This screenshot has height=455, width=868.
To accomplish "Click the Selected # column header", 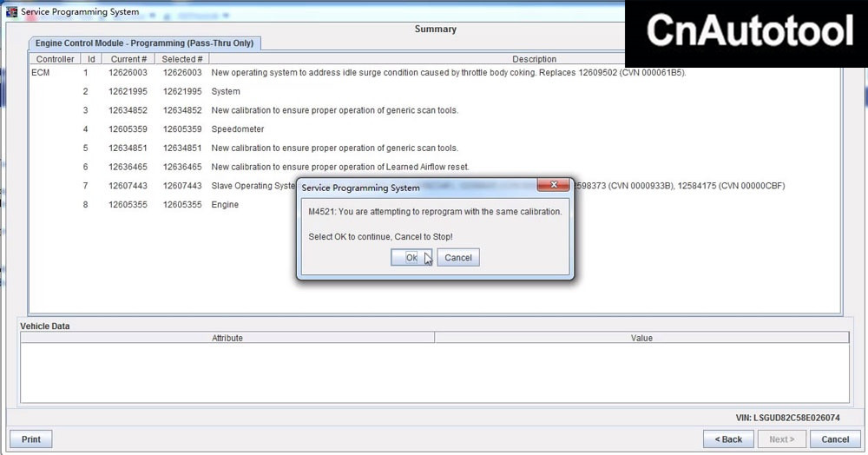I will click(x=182, y=59).
